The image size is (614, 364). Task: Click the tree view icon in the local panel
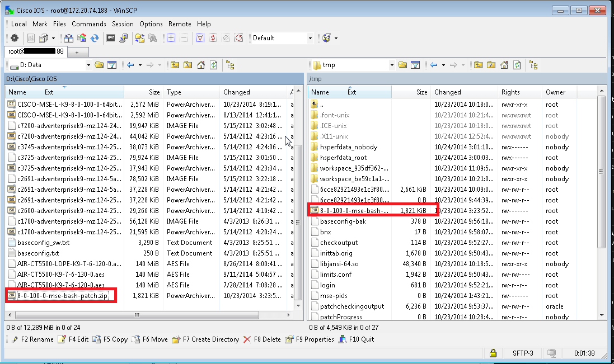click(229, 65)
